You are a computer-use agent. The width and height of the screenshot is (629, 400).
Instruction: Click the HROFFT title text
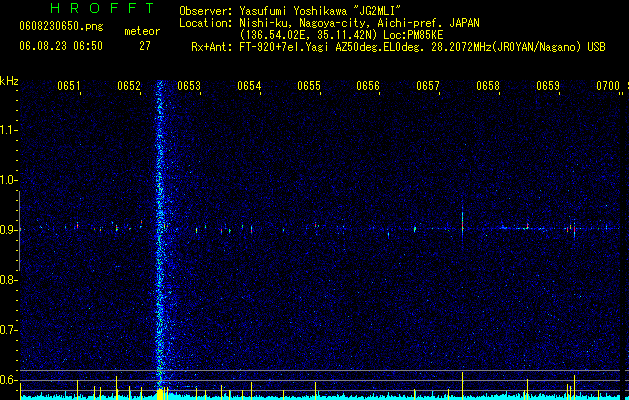click(x=102, y=8)
